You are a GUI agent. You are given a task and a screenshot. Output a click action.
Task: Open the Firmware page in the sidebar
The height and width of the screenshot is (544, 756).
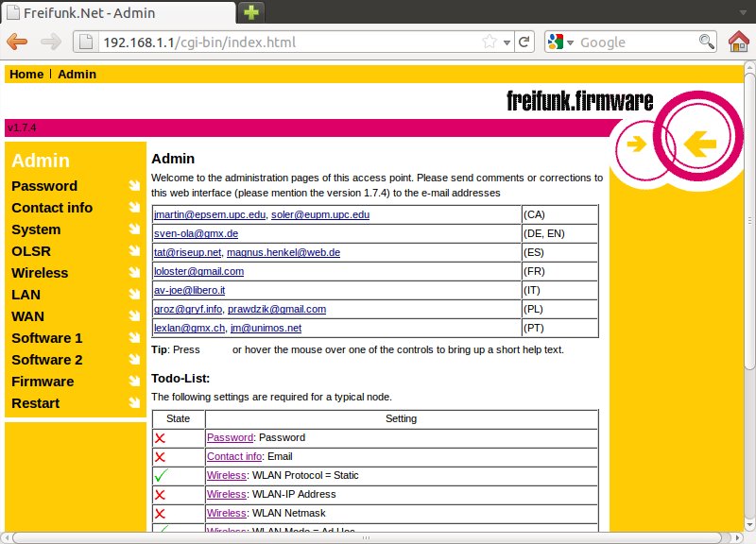43,382
